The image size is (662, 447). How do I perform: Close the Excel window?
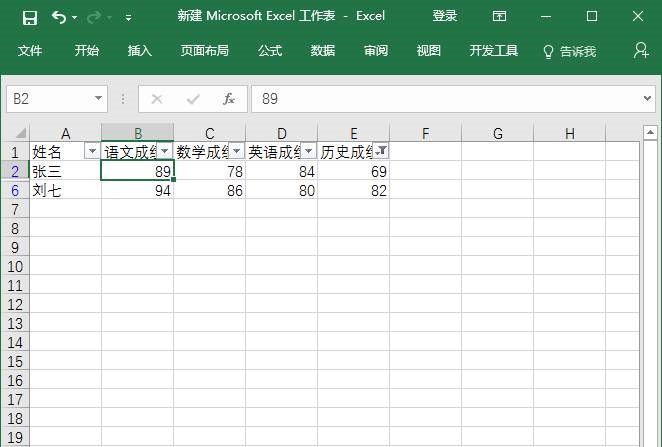638,16
